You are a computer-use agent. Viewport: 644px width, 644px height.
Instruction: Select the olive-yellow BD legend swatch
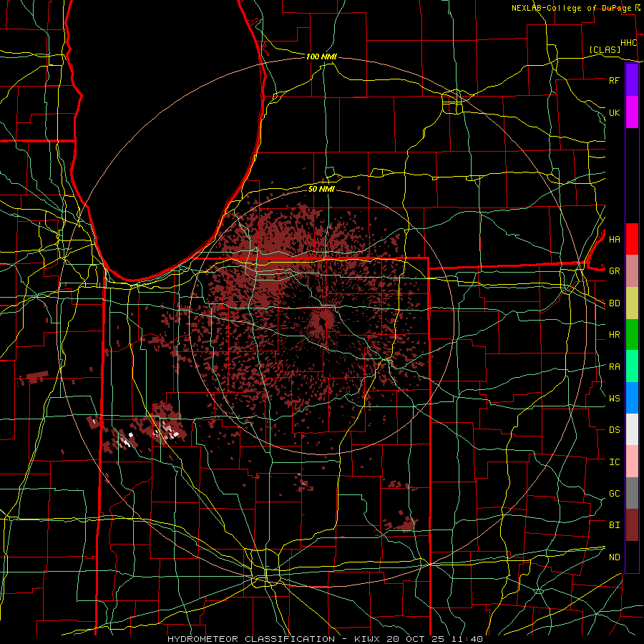click(x=632, y=303)
